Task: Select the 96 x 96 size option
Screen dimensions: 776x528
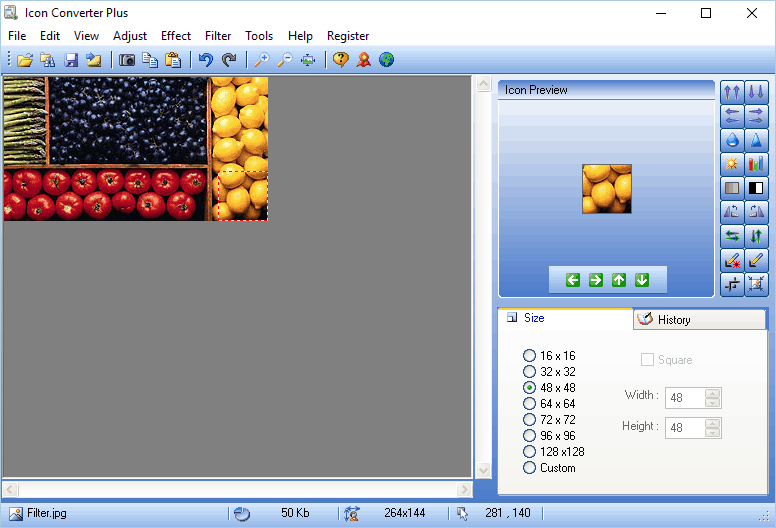Action: point(549,436)
